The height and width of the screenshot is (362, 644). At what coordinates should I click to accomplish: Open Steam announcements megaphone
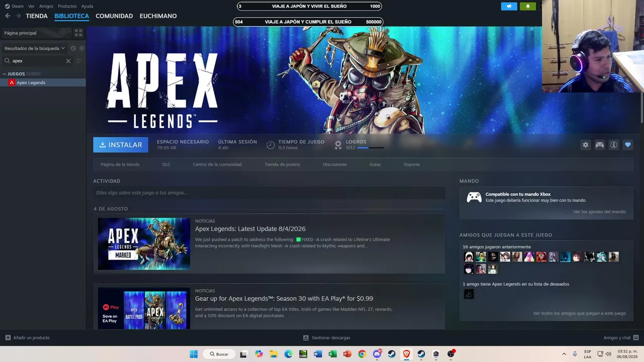click(x=509, y=6)
